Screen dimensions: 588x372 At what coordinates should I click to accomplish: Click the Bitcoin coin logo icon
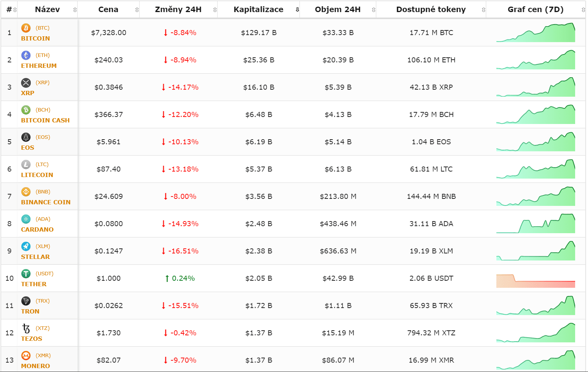[x=26, y=28]
